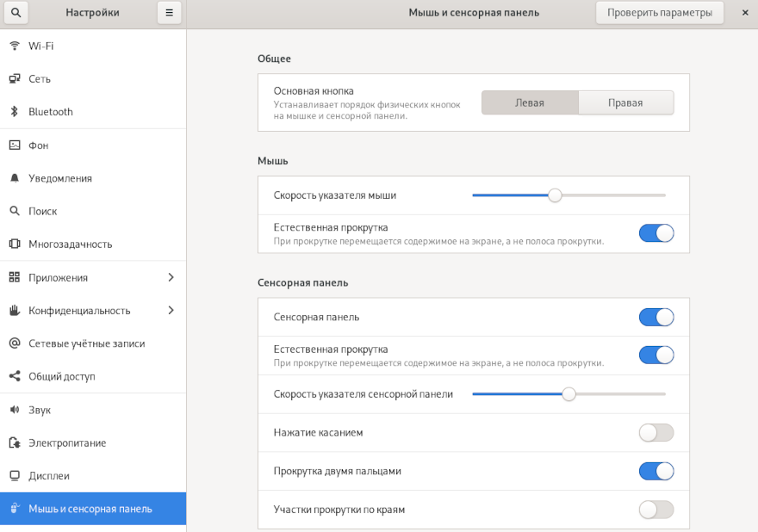This screenshot has width=758, height=532.
Task: Click the Общий доступ share icon
Action: (14, 376)
